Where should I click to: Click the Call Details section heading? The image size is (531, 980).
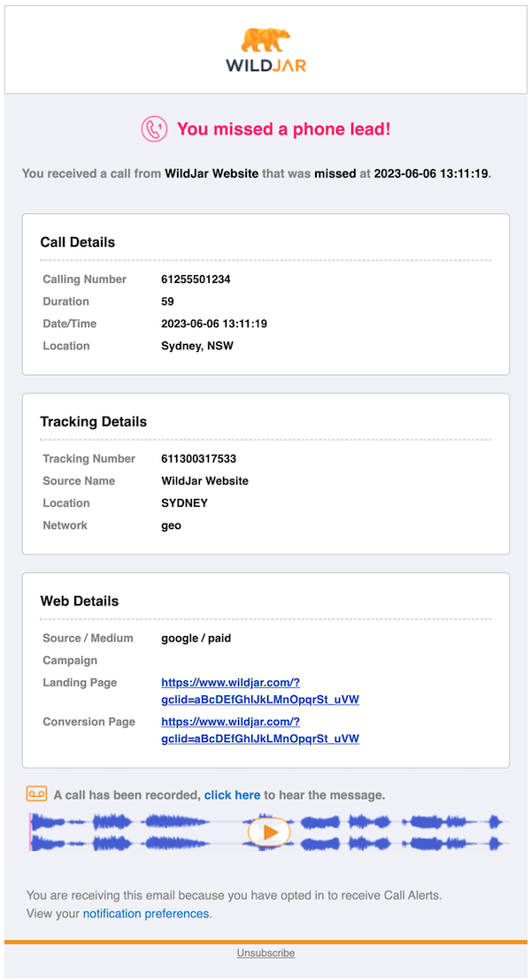click(x=78, y=242)
